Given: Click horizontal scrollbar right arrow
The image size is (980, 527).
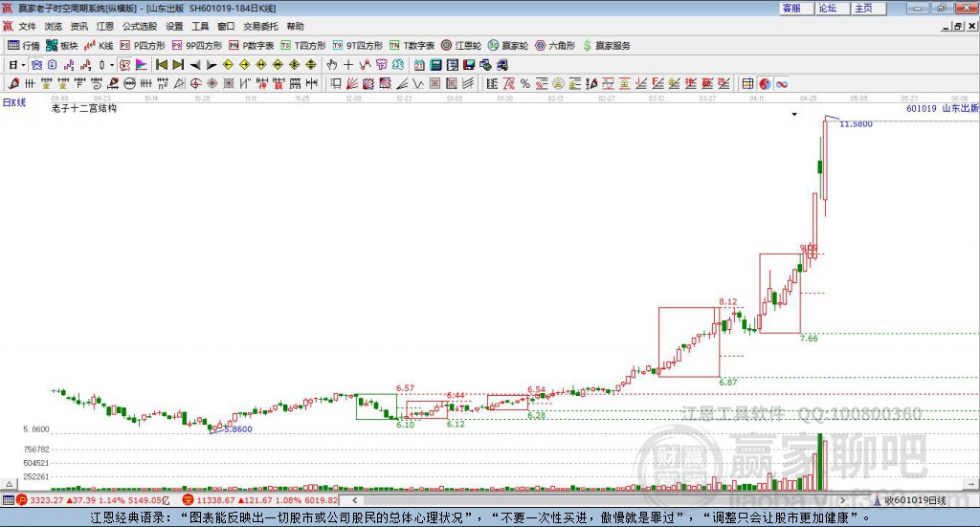Looking at the screenshot, I should tap(842, 500).
